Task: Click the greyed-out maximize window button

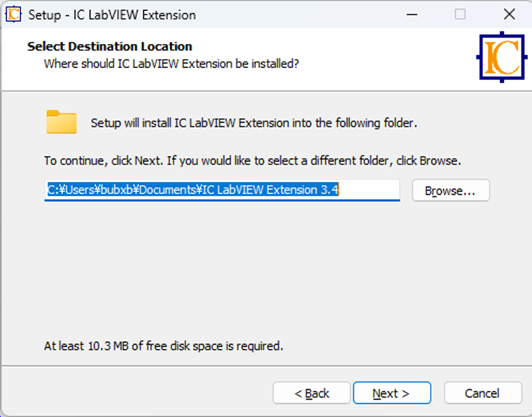Action: [460, 14]
